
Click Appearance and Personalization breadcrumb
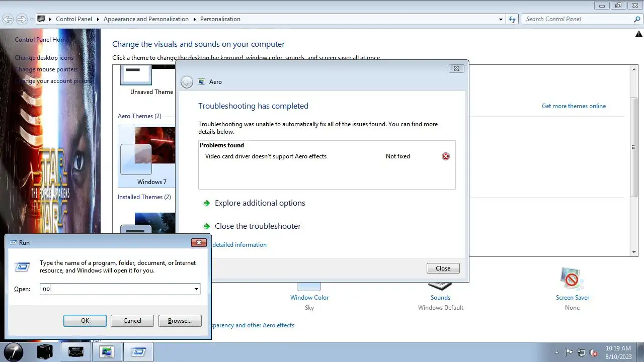pos(146,19)
